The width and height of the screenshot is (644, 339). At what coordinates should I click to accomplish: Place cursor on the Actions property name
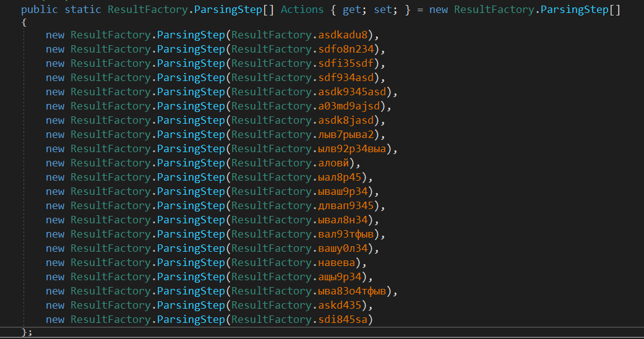point(302,10)
